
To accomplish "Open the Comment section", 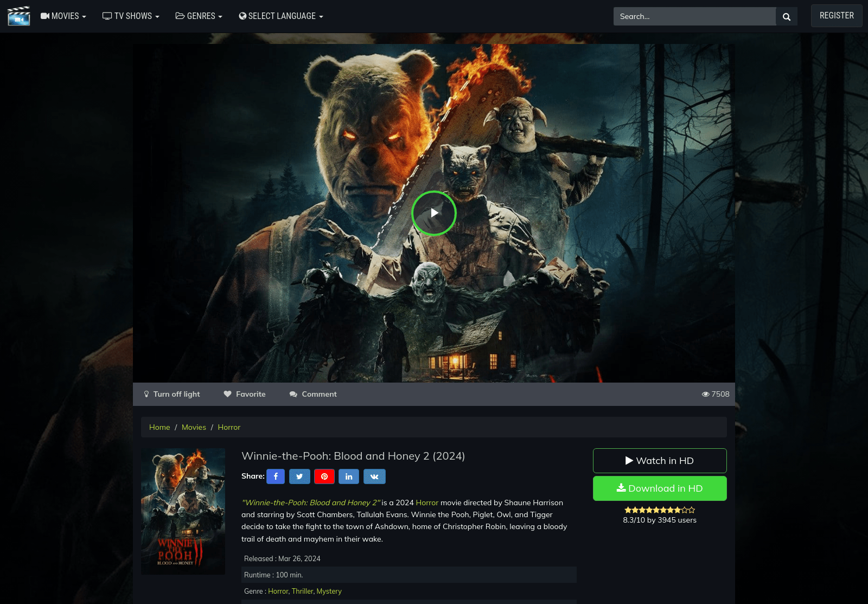I will point(313,394).
